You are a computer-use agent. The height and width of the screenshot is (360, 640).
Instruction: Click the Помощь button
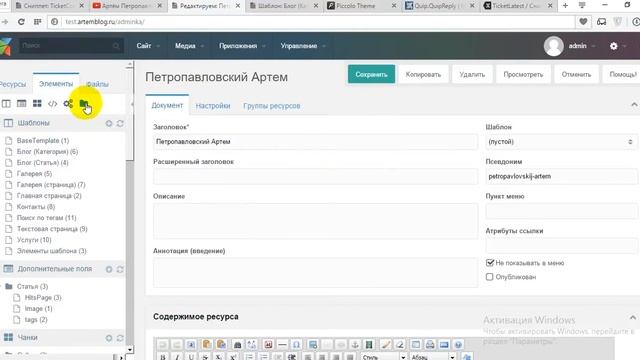point(622,74)
